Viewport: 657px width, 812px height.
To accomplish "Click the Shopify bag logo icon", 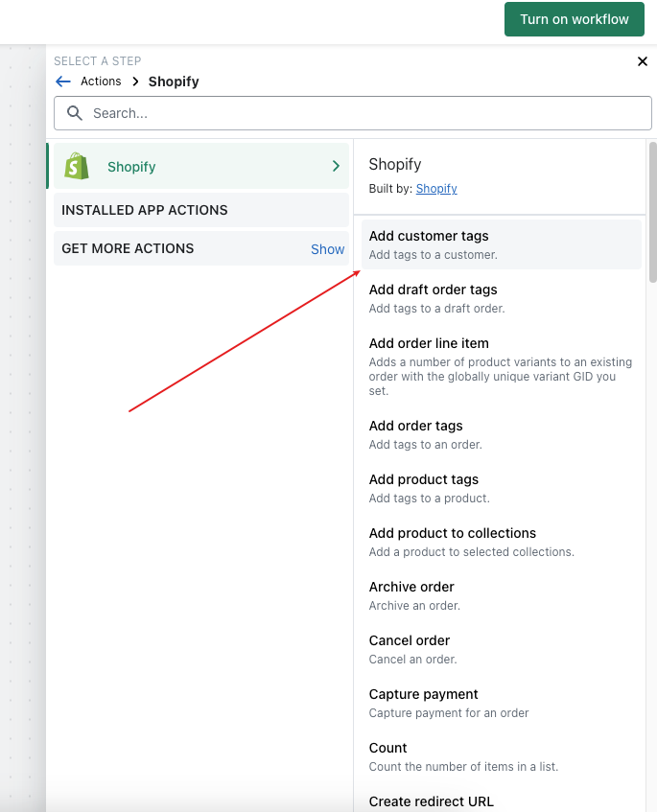I will point(77,166).
